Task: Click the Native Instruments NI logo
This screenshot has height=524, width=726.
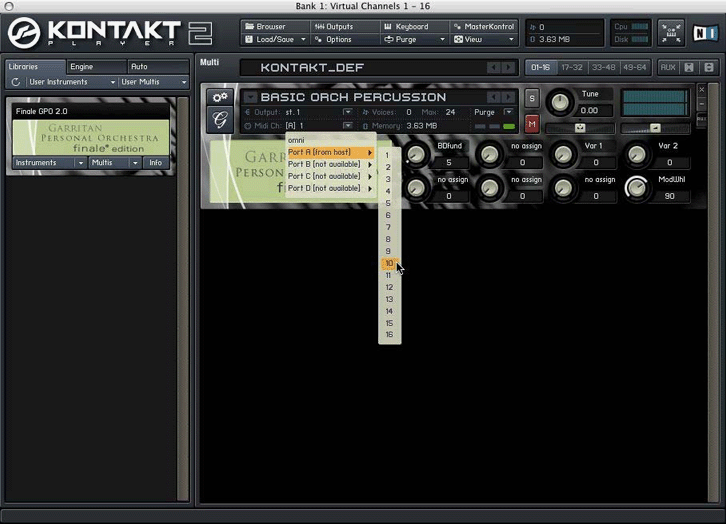Action: tap(705, 33)
